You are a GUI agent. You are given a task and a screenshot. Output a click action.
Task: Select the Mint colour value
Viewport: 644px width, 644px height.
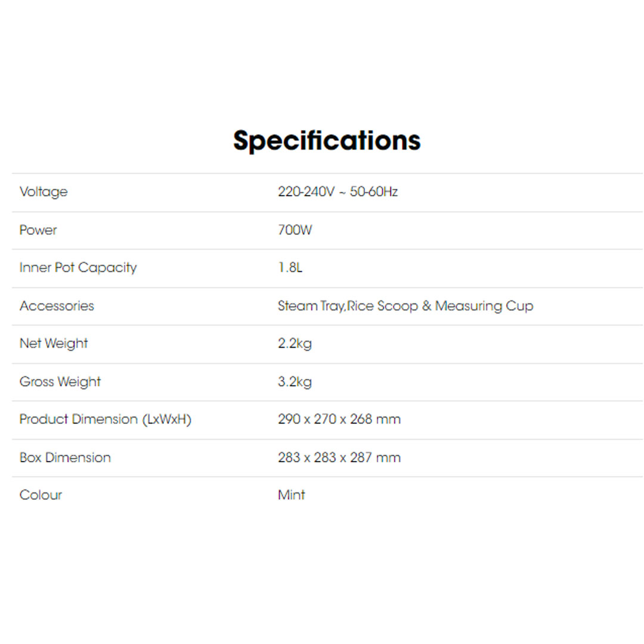tap(292, 495)
